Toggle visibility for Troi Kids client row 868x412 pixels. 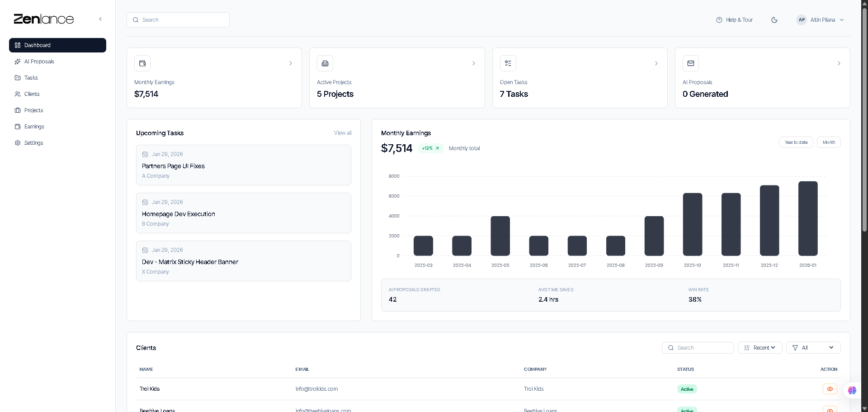point(830,389)
